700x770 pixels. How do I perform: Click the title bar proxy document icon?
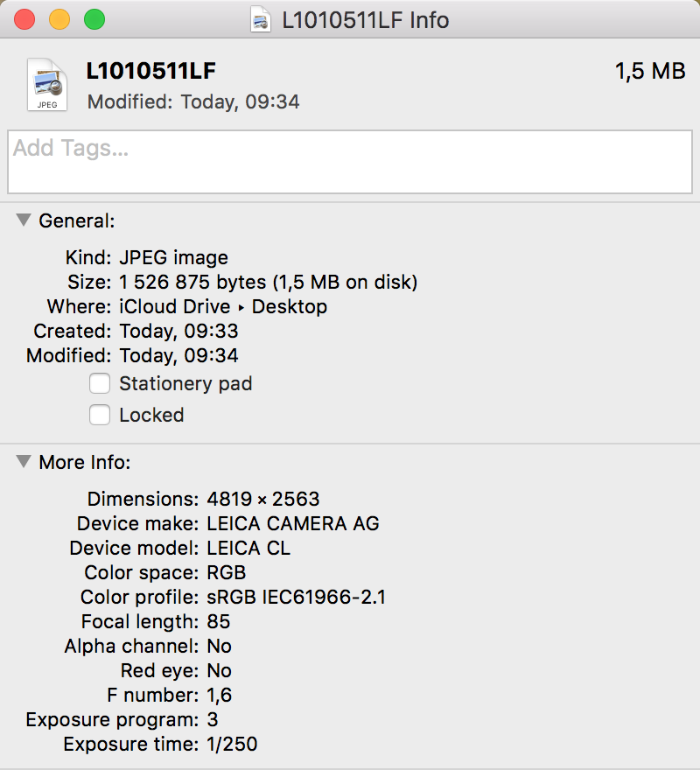click(x=260, y=19)
